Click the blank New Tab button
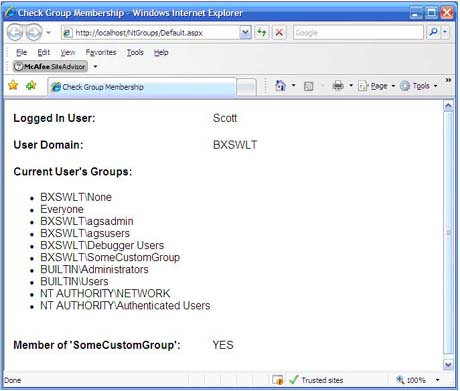This screenshot has width=460, height=391. pyautogui.click(x=246, y=87)
